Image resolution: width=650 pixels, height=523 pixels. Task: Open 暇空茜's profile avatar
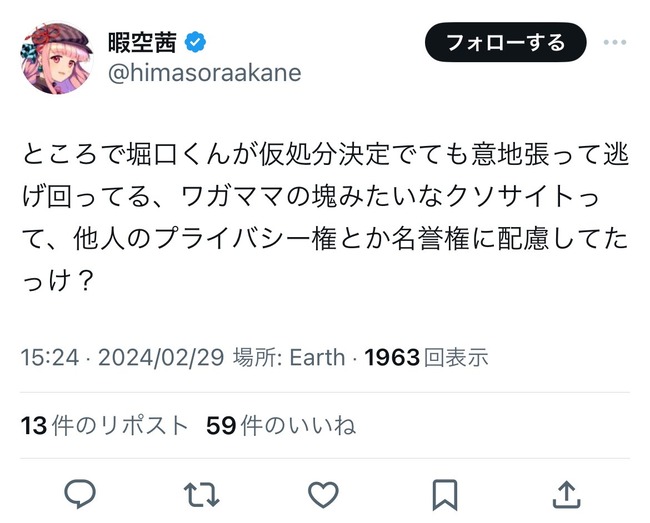coord(57,58)
